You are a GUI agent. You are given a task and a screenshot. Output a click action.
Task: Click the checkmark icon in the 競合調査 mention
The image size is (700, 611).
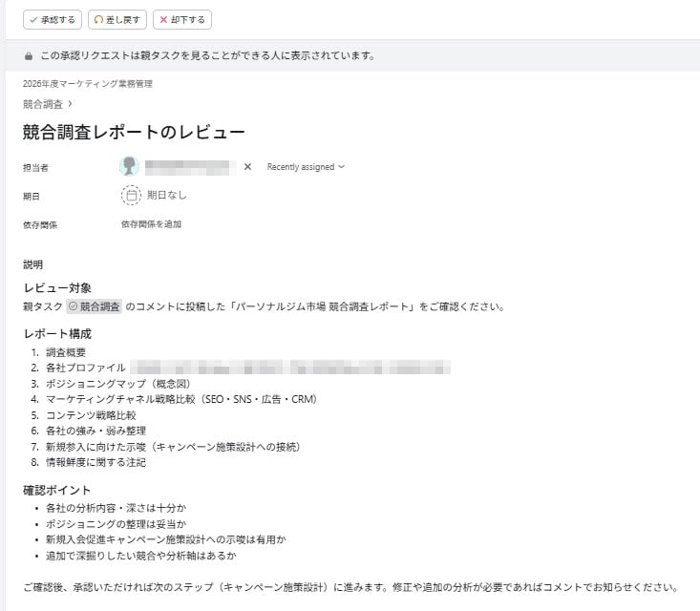(x=73, y=306)
